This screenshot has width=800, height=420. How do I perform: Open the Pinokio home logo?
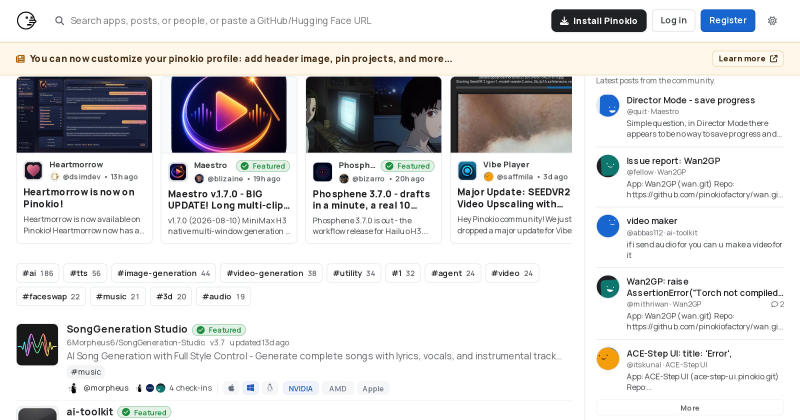click(x=27, y=21)
